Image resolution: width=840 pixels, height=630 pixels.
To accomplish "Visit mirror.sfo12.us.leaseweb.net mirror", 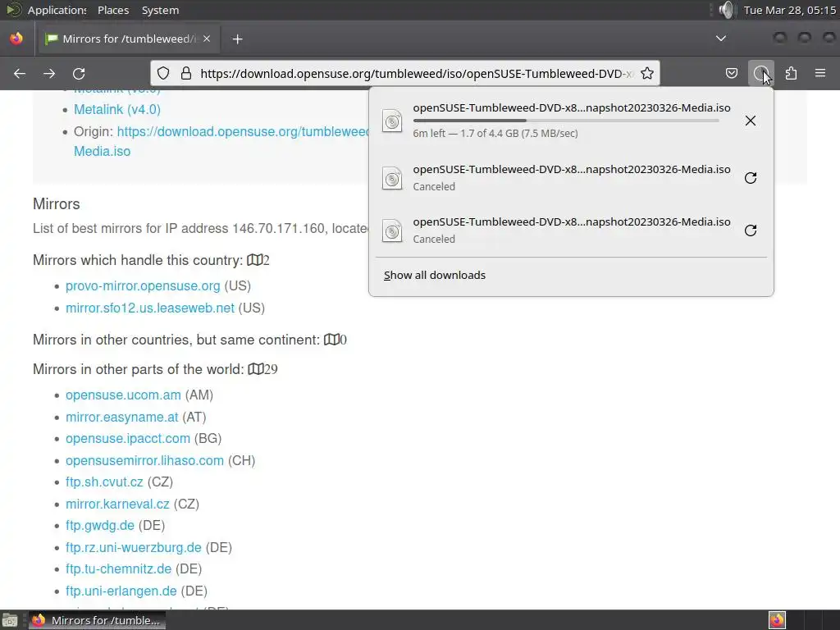I will [150, 308].
